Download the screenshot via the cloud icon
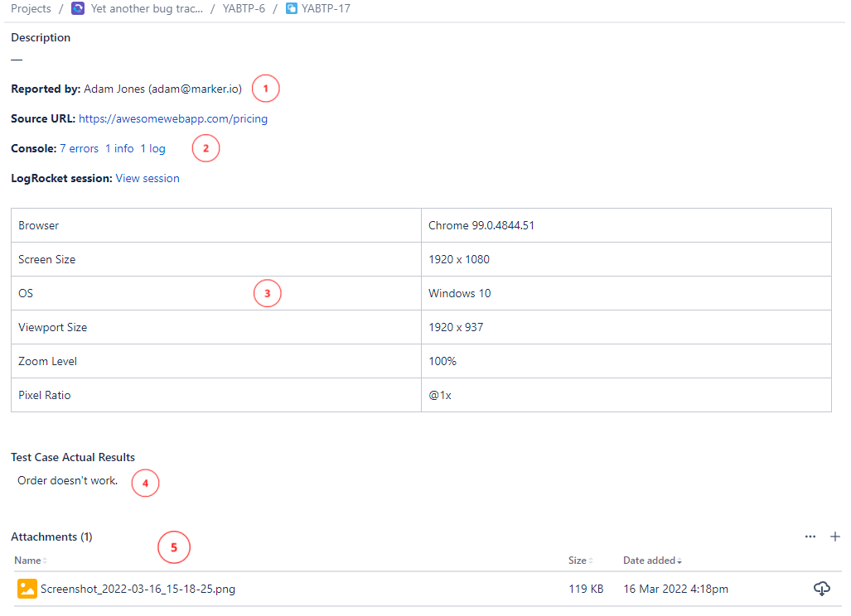Viewport: 851px width, 616px height. pyautogui.click(x=821, y=589)
